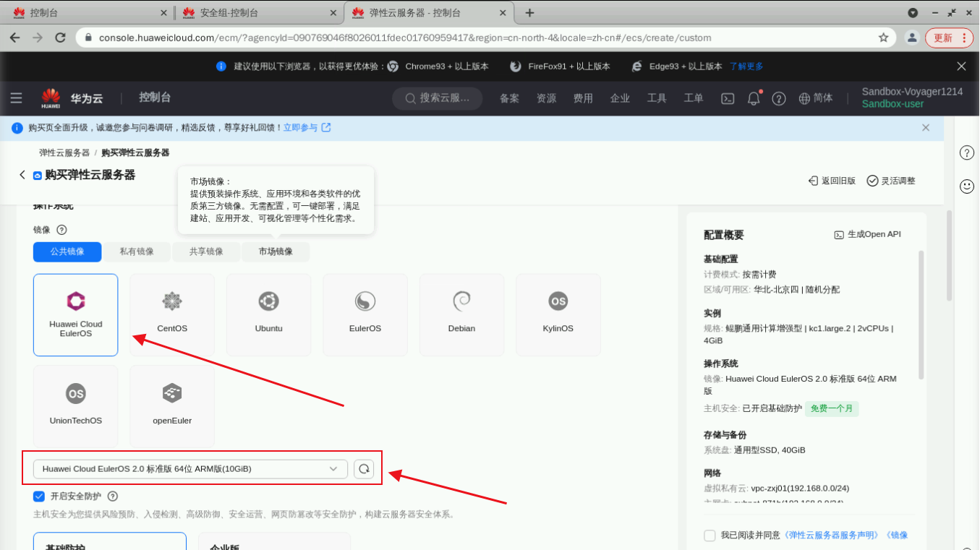Select the 基础防护 protection card
Viewport: 980px width, 550px height.
[110, 541]
